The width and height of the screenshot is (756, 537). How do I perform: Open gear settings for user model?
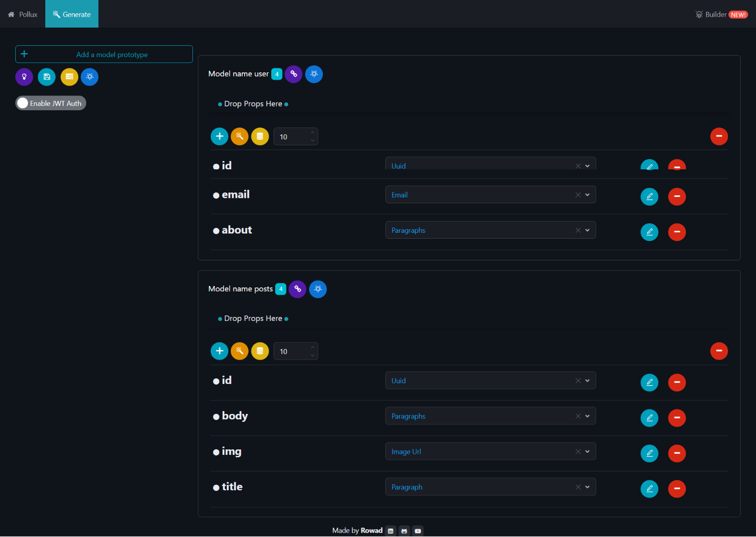(x=314, y=74)
